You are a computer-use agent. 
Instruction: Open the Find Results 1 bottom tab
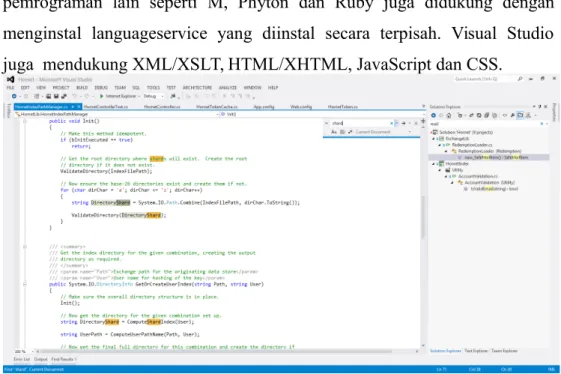64,359
